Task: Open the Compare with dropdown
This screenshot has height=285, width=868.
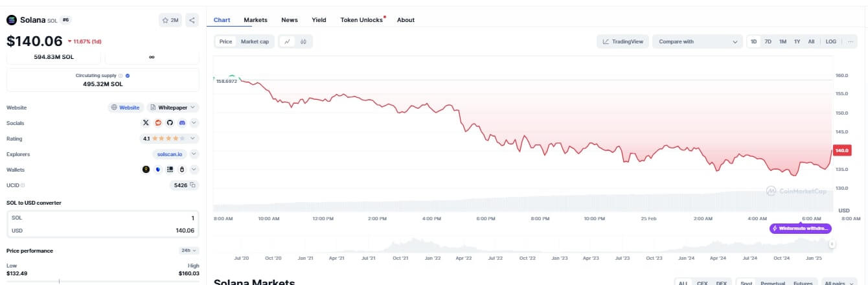Action: point(697,41)
